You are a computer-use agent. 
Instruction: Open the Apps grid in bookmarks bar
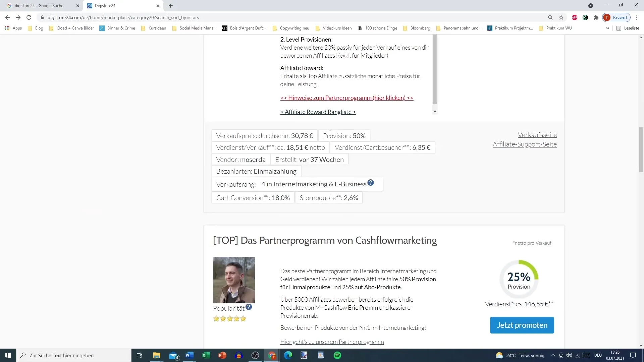click(x=13, y=28)
